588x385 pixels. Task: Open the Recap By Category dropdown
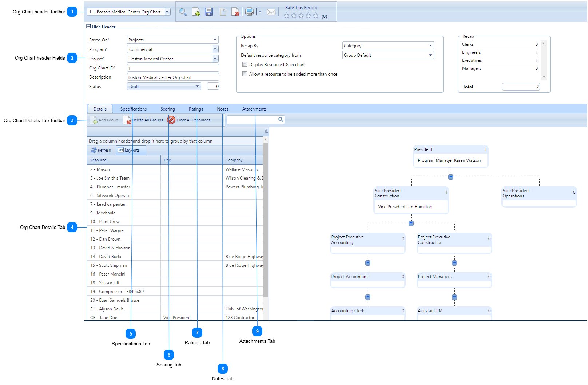[x=430, y=46]
